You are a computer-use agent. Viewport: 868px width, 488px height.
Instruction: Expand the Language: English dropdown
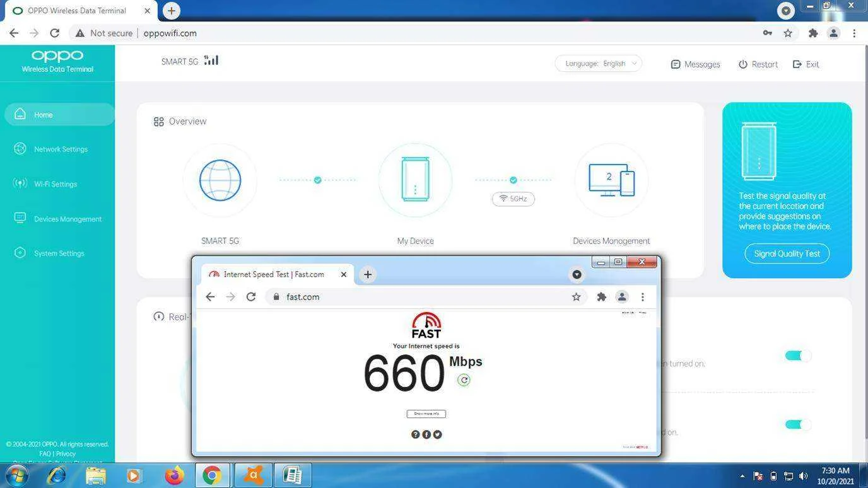point(598,64)
